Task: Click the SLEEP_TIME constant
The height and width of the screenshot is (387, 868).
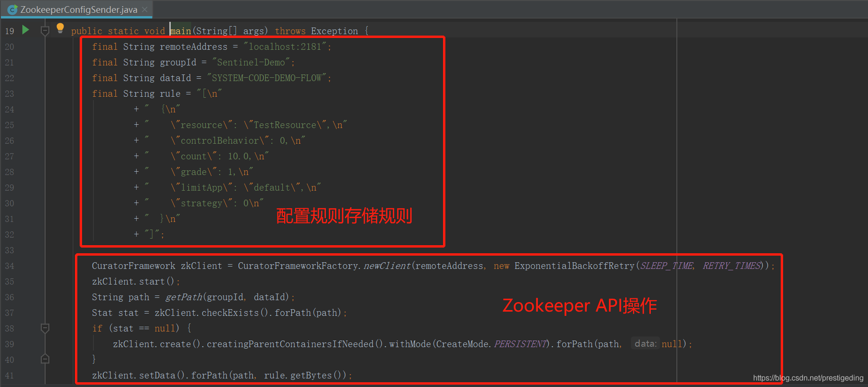Action: (x=666, y=266)
